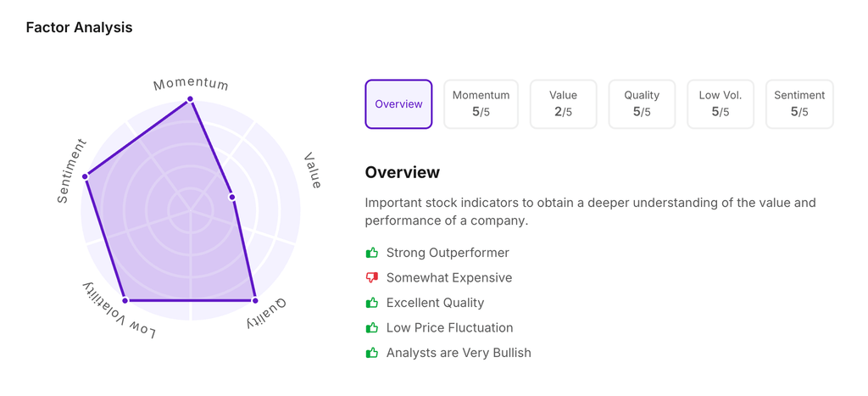Click thumbs-up icon by Analysts are Very Bullish
The image size is (868, 396).
371,353
